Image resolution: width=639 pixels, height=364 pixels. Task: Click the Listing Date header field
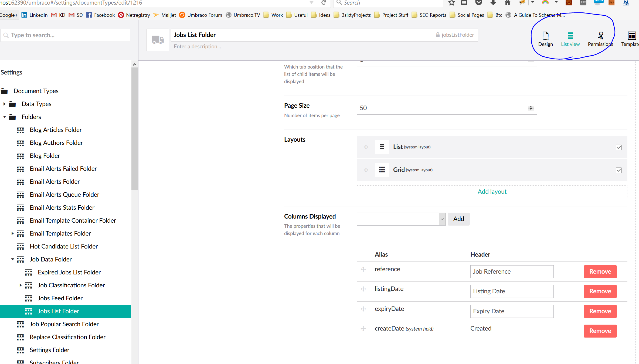pyautogui.click(x=511, y=291)
